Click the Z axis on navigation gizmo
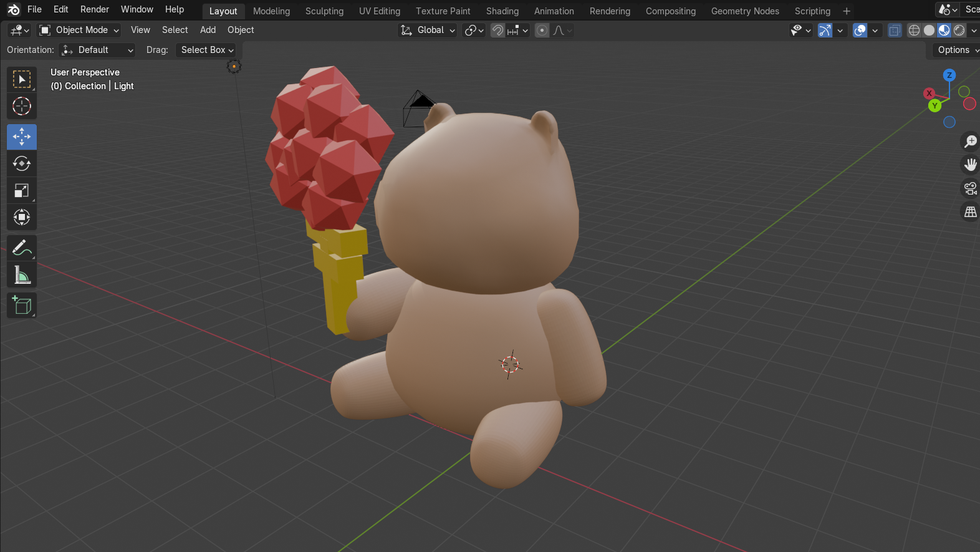Screen dimensions: 980x552 [949, 75]
